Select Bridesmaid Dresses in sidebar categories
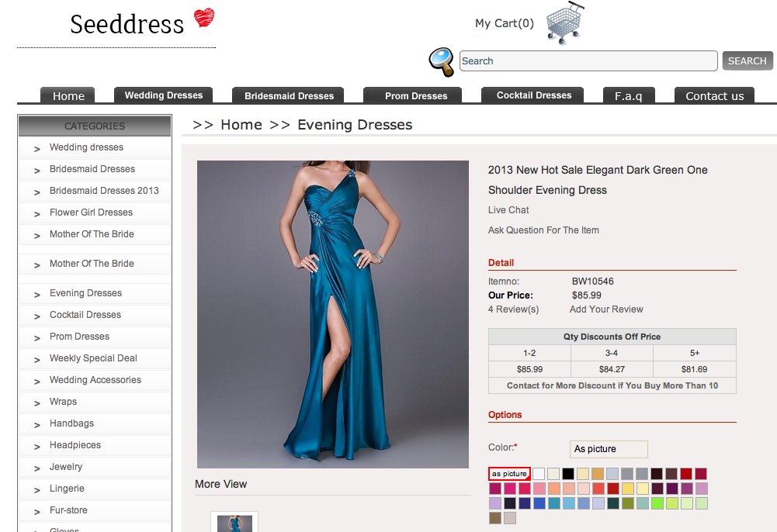The height and width of the screenshot is (532, 777). [x=92, y=169]
